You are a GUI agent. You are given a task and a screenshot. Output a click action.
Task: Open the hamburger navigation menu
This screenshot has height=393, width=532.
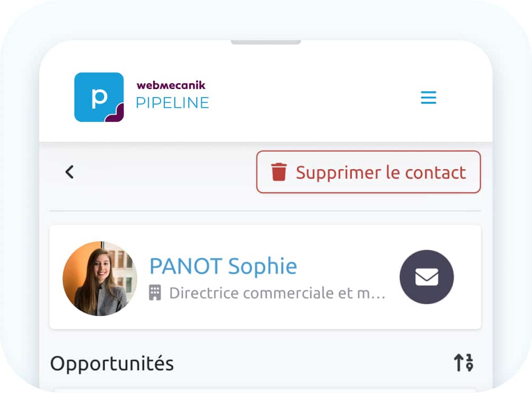[x=428, y=98]
